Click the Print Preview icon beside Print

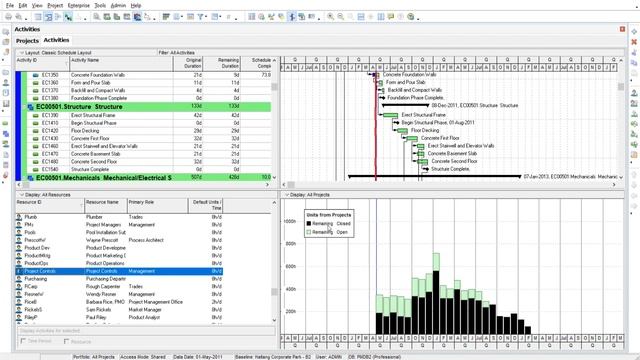click(19, 17)
